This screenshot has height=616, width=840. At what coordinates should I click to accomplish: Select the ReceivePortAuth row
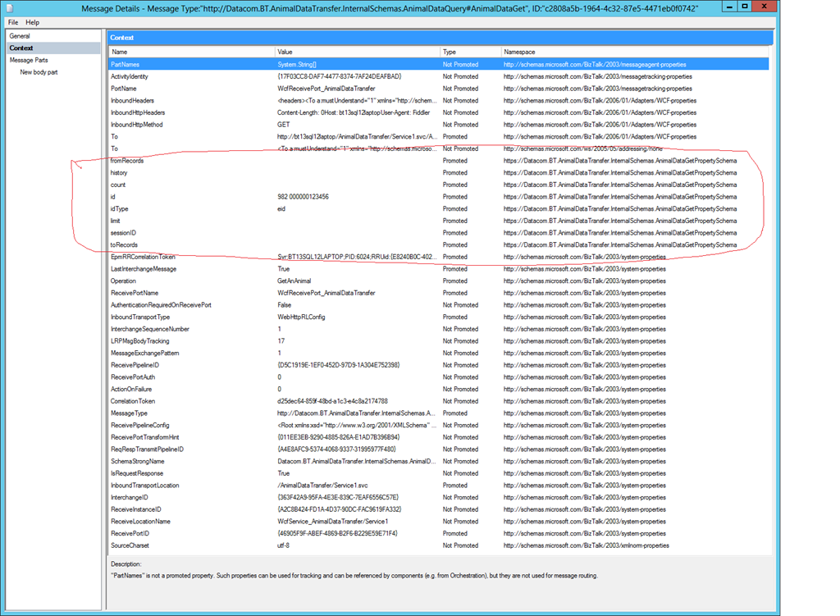439,377
